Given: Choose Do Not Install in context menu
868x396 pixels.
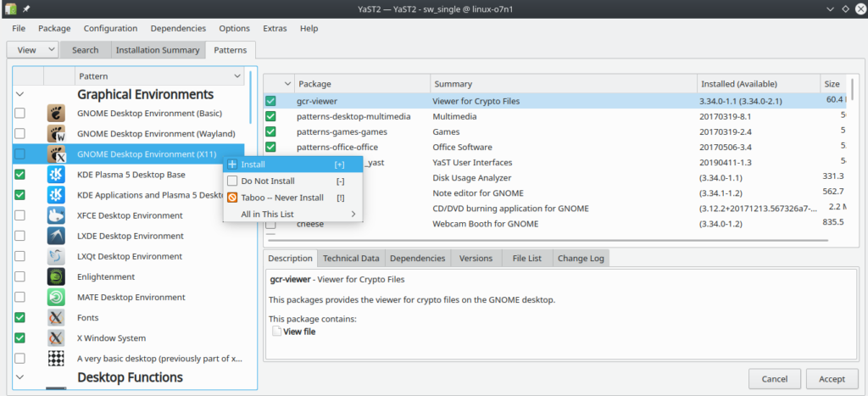Looking at the screenshot, I should coord(292,181).
